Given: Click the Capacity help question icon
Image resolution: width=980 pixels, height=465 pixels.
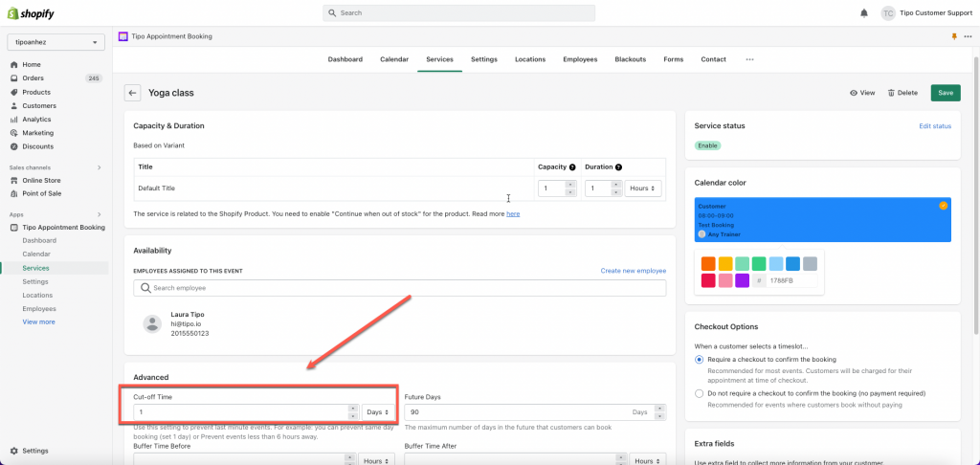Looking at the screenshot, I should tap(571, 167).
